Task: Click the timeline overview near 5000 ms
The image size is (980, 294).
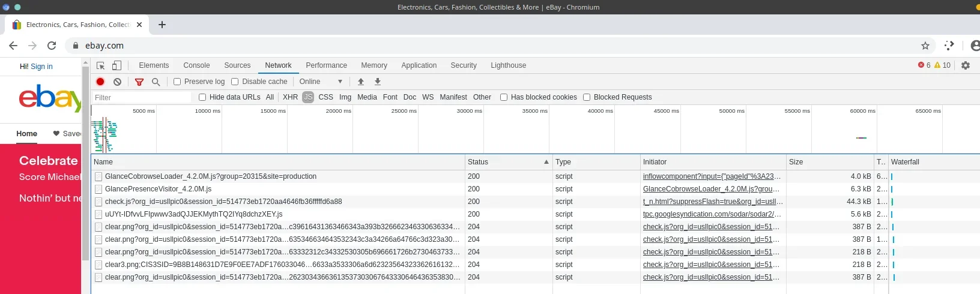Action: pyautogui.click(x=144, y=129)
